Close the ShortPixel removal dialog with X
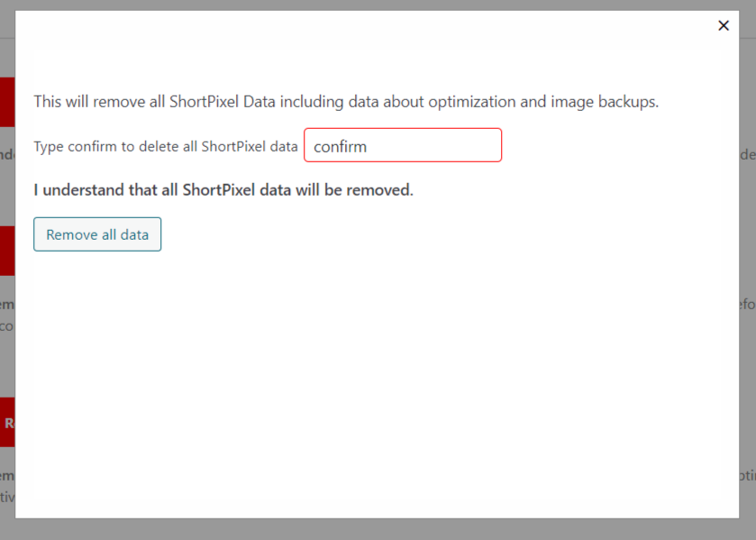Image resolution: width=756 pixels, height=540 pixels. tap(724, 25)
